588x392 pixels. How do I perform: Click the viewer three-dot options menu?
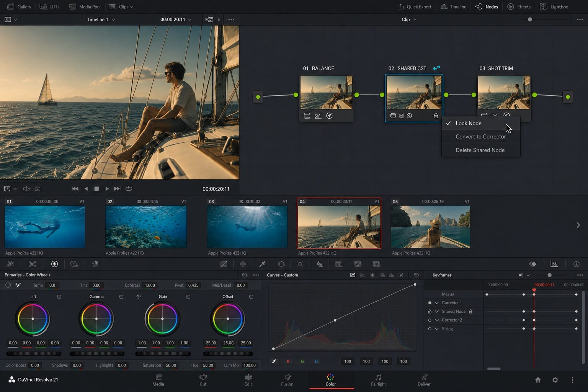point(231,19)
